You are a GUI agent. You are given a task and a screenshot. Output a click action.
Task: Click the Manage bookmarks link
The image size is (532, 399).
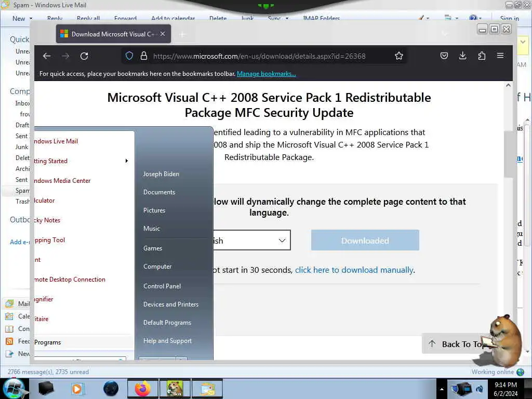(x=267, y=74)
